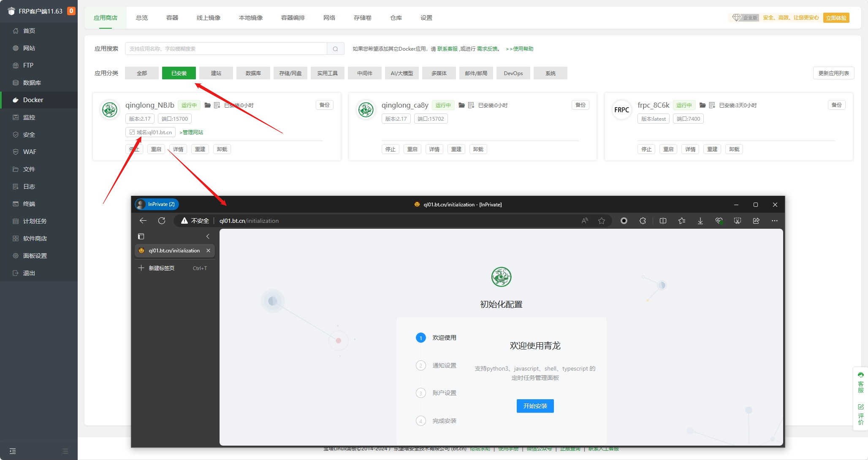Open the 安全 security sidebar item
Screen dimensions: 868x460
(39, 135)
